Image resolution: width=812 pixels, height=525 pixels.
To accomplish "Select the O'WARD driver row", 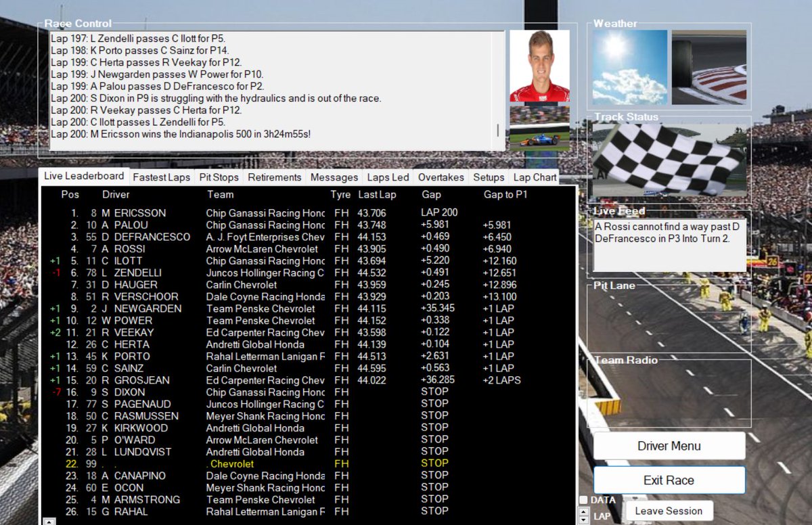I will pyautogui.click(x=308, y=440).
